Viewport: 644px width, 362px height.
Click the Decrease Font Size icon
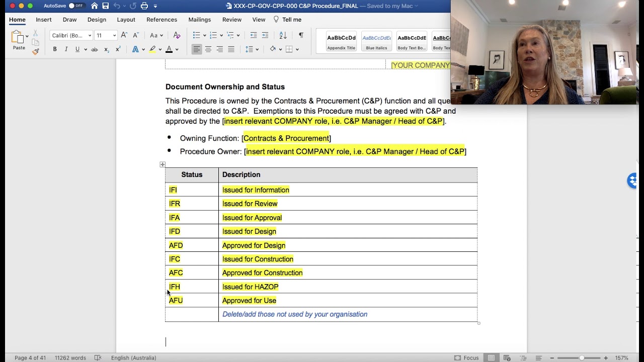tap(136, 35)
